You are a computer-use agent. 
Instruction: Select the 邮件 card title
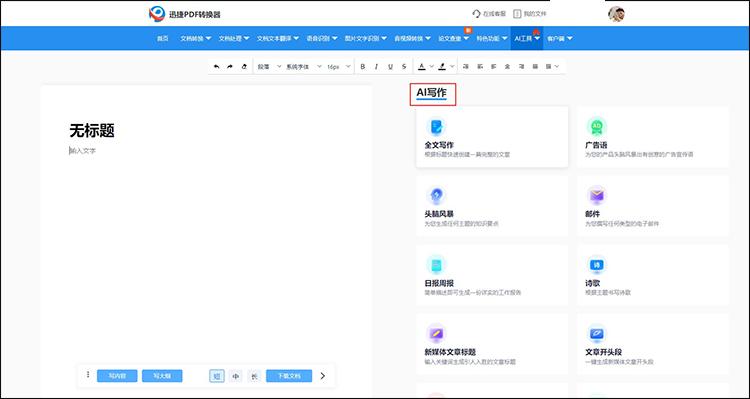coord(593,214)
